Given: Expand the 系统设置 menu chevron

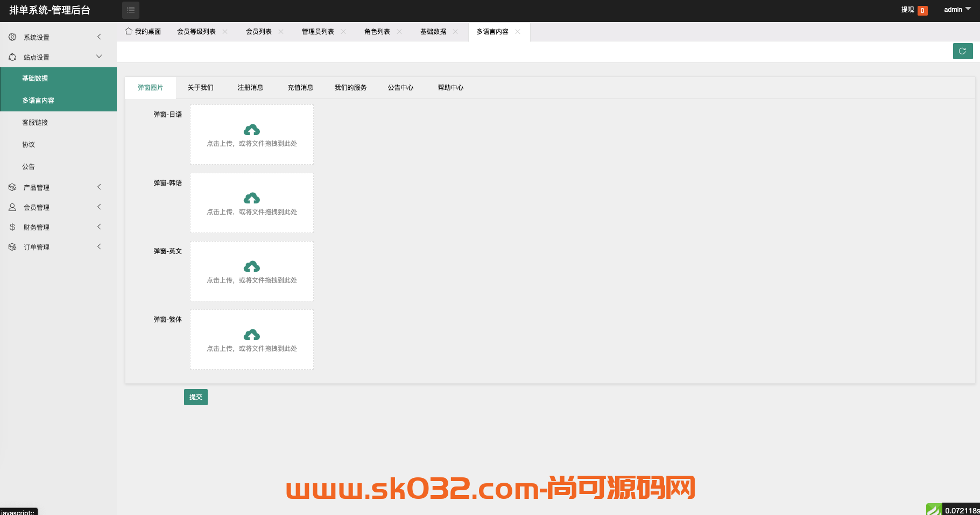Looking at the screenshot, I should click(99, 37).
